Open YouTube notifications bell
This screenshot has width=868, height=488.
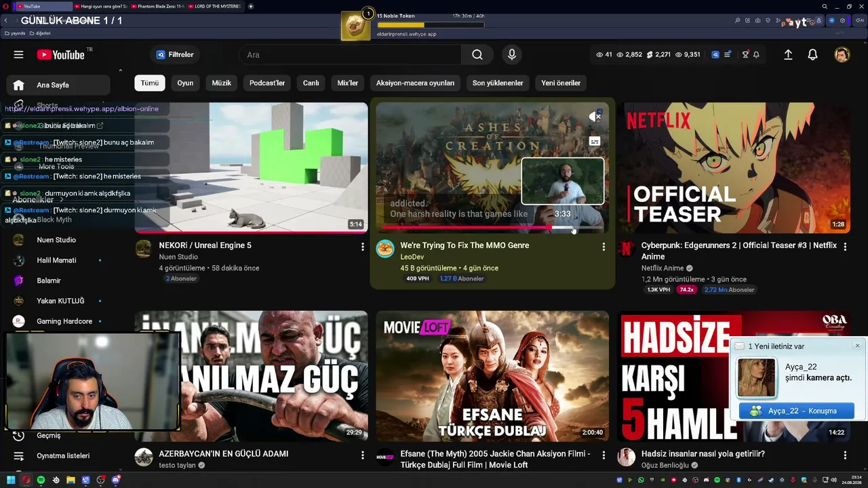[x=812, y=55]
